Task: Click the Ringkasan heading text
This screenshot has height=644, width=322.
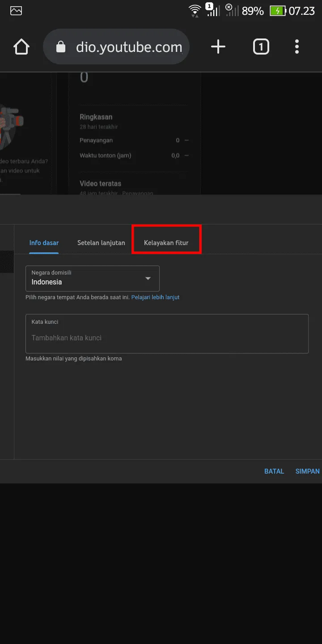Action: tap(96, 117)
